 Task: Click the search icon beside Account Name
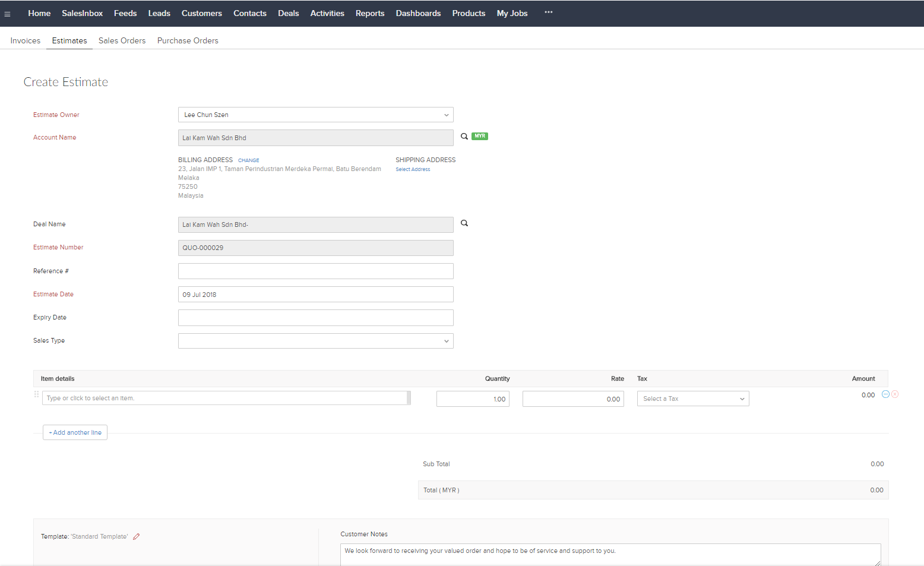(x=464, y=137)
